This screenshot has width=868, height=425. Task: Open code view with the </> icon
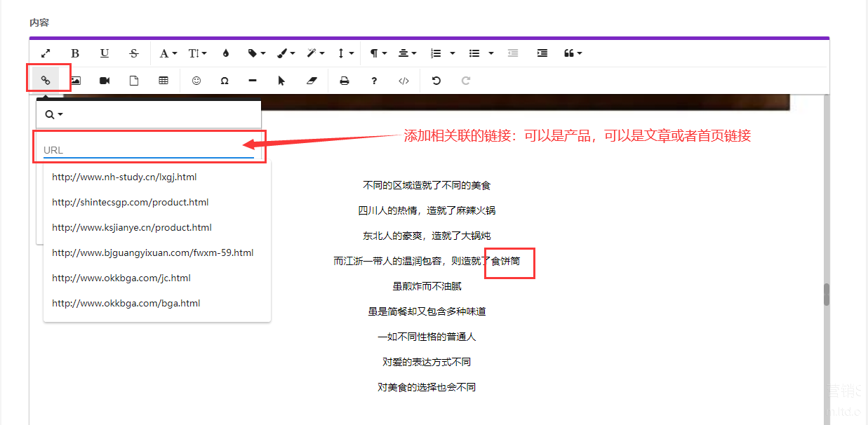tap(403, 81)
